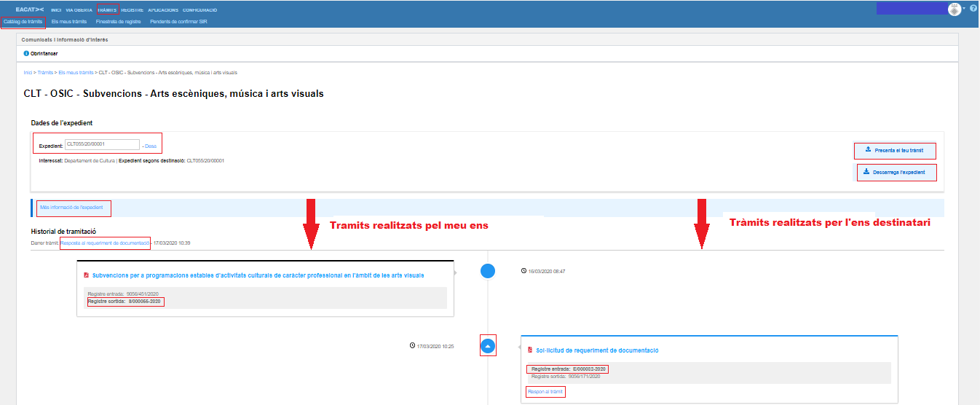Click Descarrega l'expedient button
980x405 pixels.
(895, 173)
